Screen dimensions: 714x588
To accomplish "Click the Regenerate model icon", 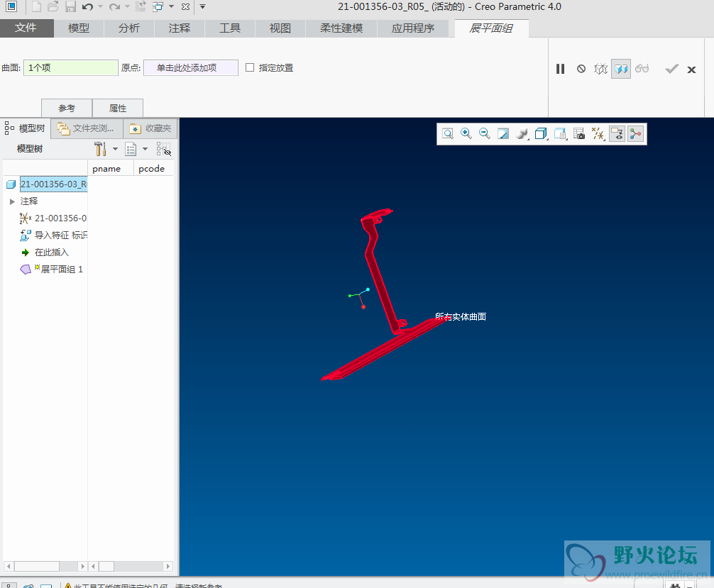I will click(x=141, y=7).
